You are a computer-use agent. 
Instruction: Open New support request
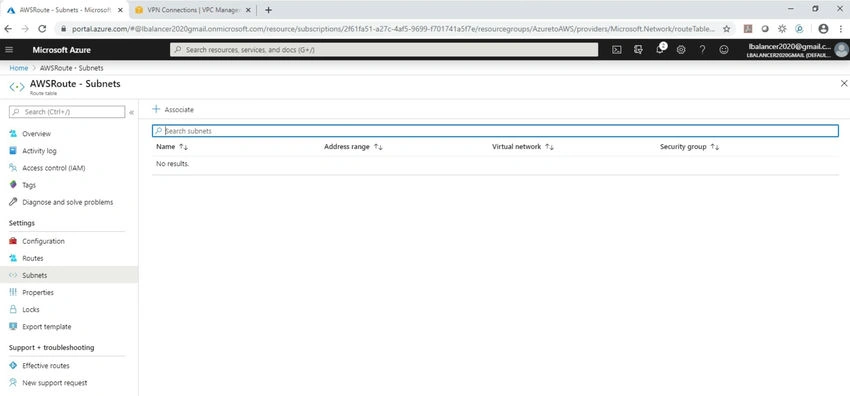[54, 383]
